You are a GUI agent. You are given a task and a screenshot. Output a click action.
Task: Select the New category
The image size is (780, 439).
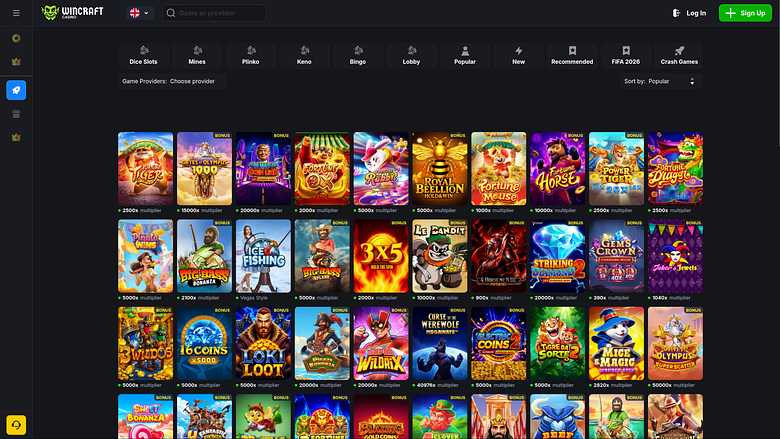[518, 55]
